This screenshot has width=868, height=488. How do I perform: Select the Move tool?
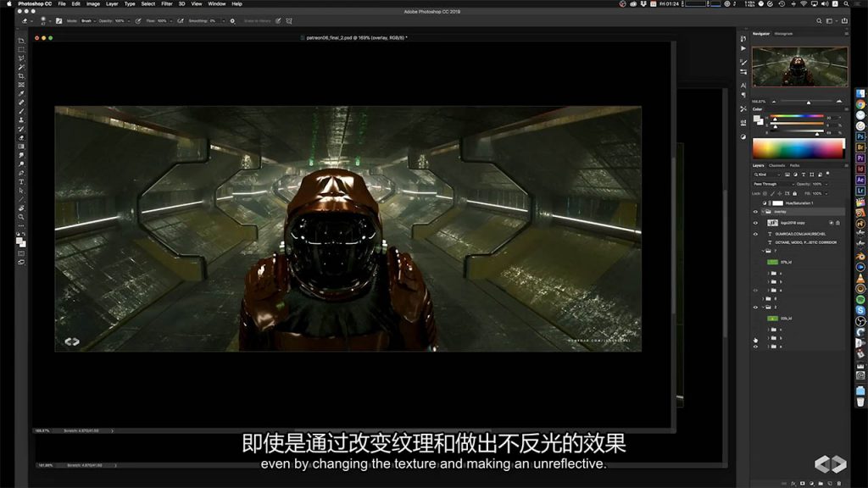(x=21, y=41)
